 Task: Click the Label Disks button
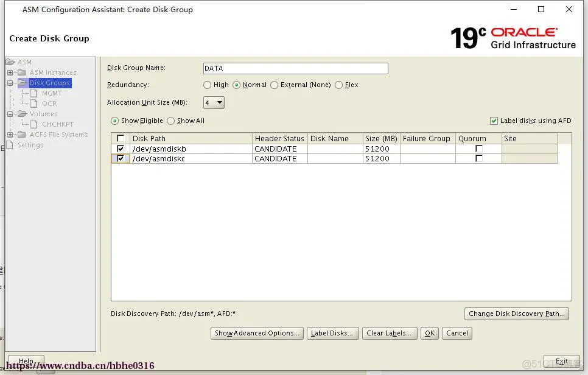332,333
